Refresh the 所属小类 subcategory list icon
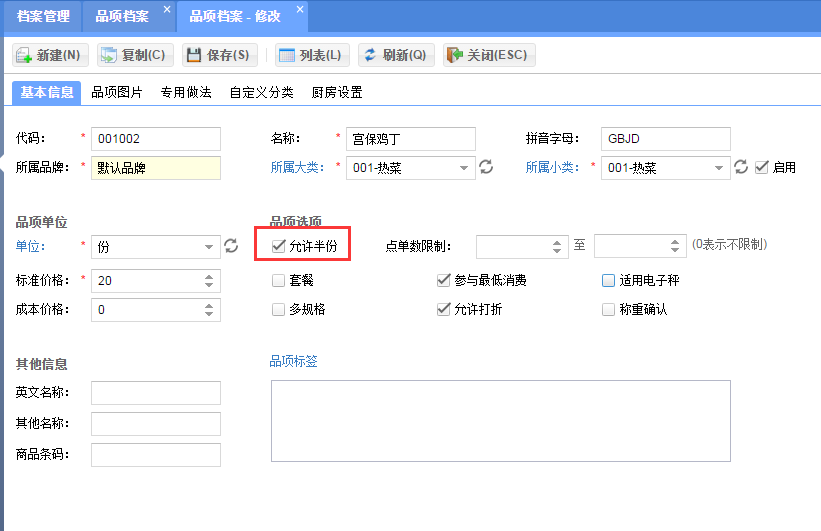This screenshot has height=531, width=821. (741, 167)
